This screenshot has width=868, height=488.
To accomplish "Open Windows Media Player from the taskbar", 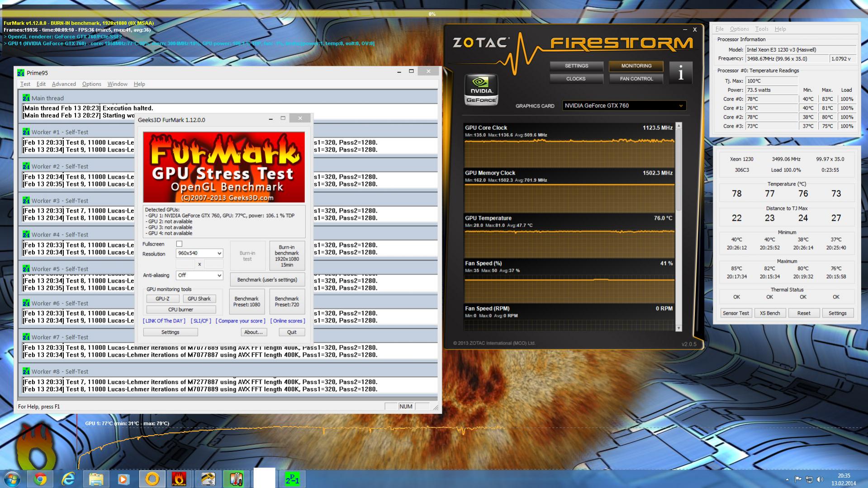I will coord(124,479).
